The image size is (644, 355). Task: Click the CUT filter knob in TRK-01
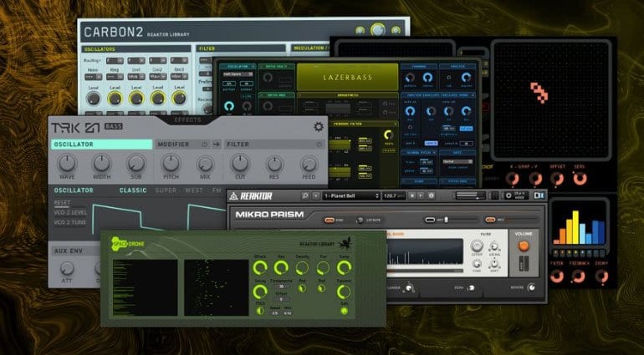240,164
